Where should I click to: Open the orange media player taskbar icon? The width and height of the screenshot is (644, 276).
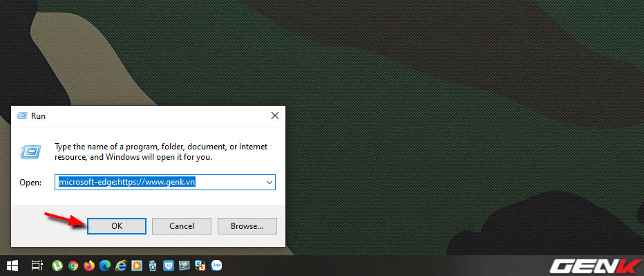[x=136, y=266]
